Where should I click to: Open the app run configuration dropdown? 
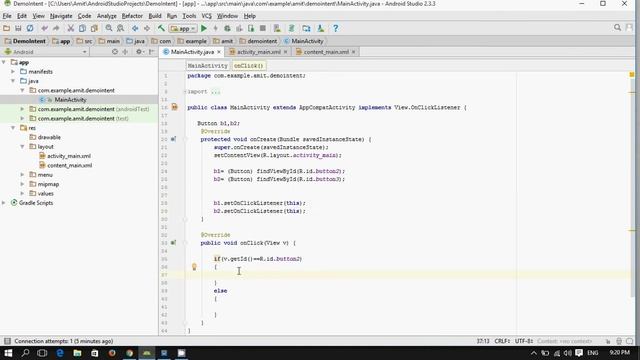click(183, 29)
